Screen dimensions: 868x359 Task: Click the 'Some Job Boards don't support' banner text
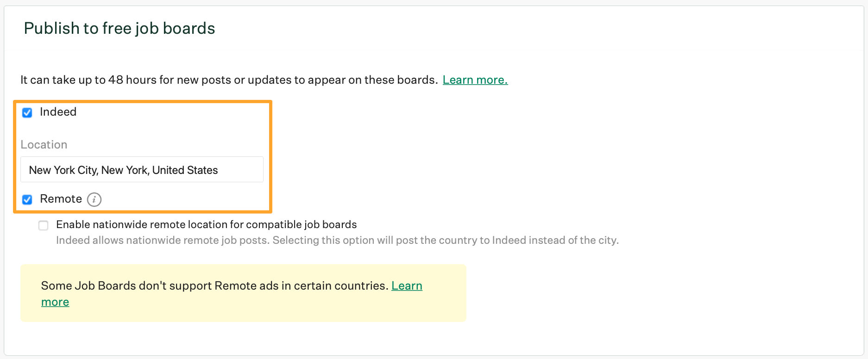click(x=214, y=285)
